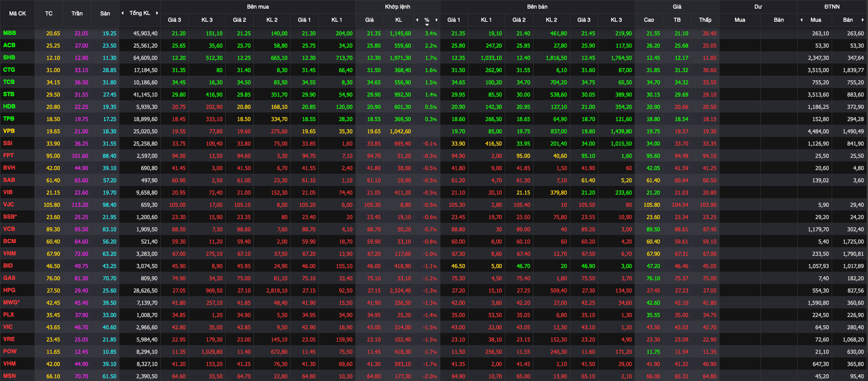Click left arrow before ĐTNN Mua header
Viewport: 868px width, 381px height.
(x=802, y=20)
